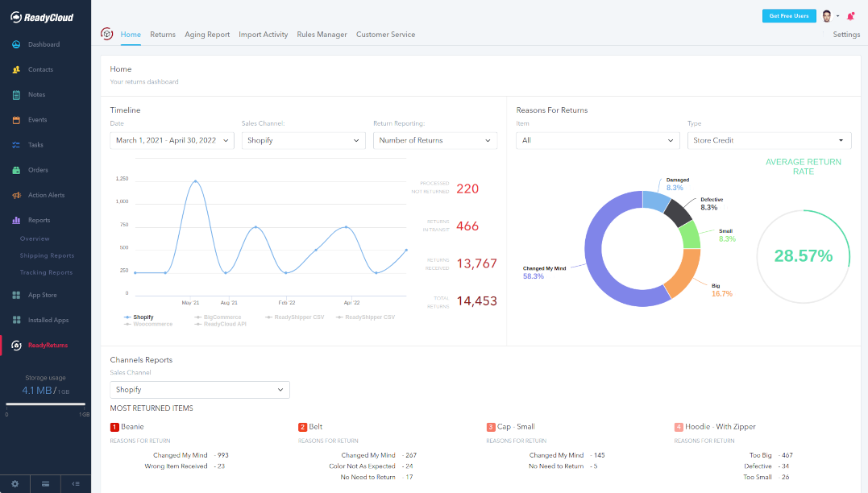Switch to the Aging Report tab
The width and height of the screenshot is (868, 493).
[x=207, y=35]
